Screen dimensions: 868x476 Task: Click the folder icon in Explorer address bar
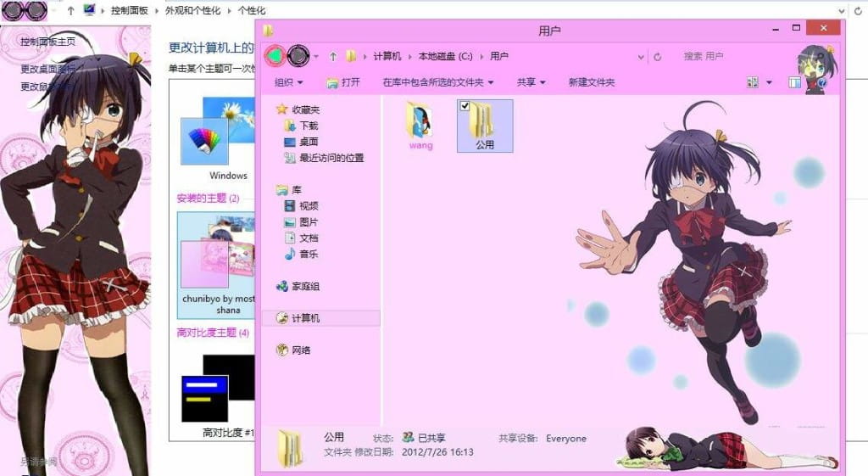(x=350, y=56)
